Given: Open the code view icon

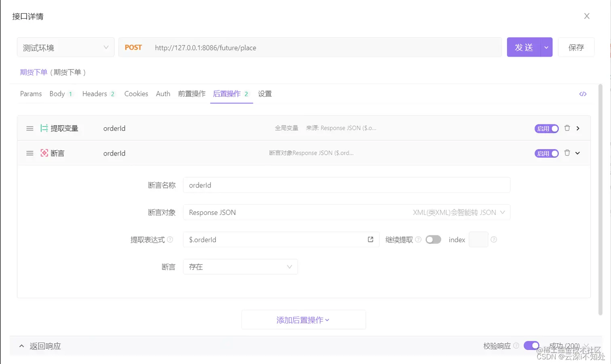Looking at the screenshot, I should pos(583,94).
